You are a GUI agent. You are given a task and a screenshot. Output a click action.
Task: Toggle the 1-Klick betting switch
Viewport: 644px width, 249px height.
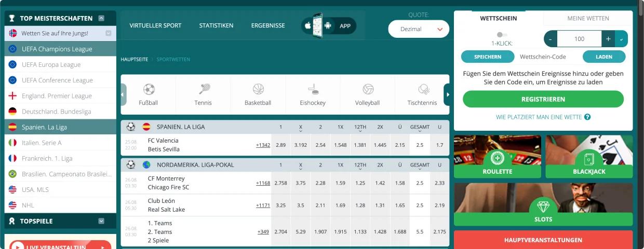pos(502,35)
